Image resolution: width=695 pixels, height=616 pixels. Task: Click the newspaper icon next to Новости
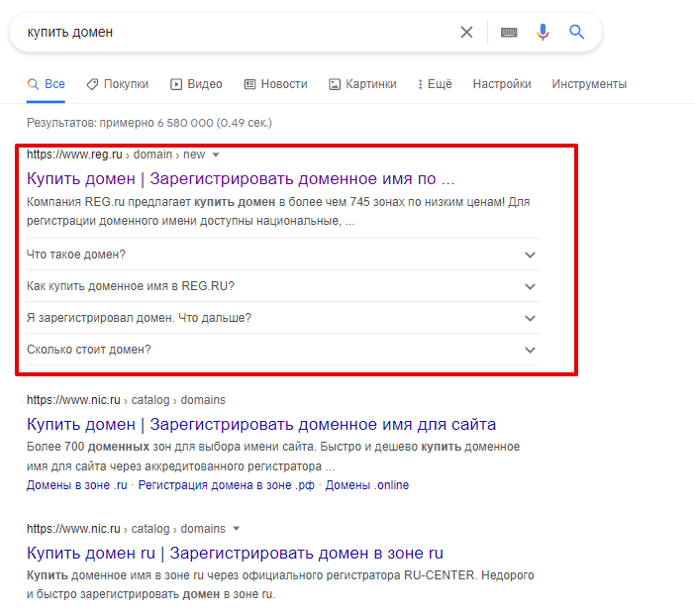click(x=250, y=84)
